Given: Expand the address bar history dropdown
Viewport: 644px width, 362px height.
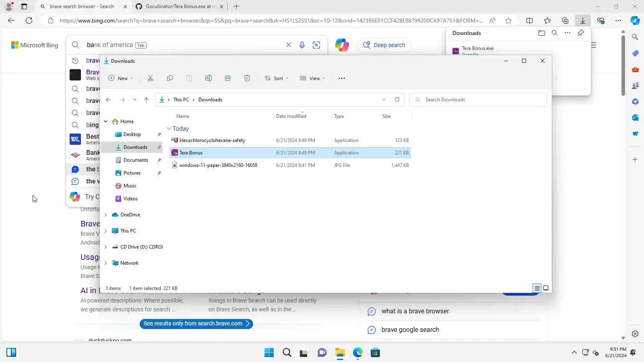Looking at the screenshot, I should coord(384,100).
